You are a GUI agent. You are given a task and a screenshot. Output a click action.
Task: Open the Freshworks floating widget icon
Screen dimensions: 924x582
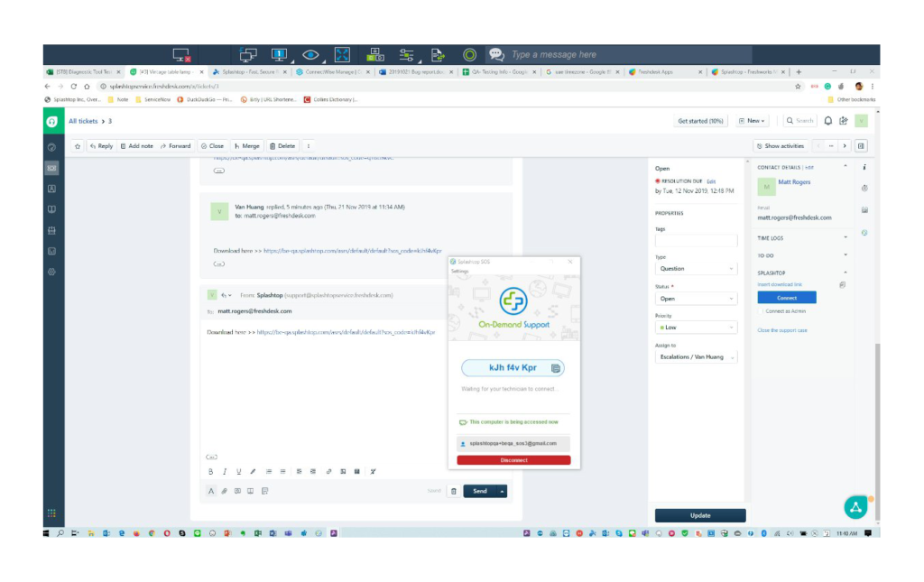tap(855, 507)
